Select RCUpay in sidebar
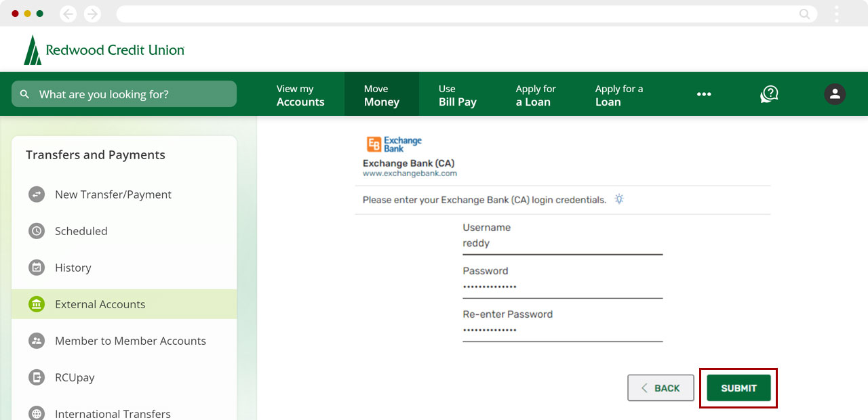This screenshot has width=868, height=420. click(124, 377)
